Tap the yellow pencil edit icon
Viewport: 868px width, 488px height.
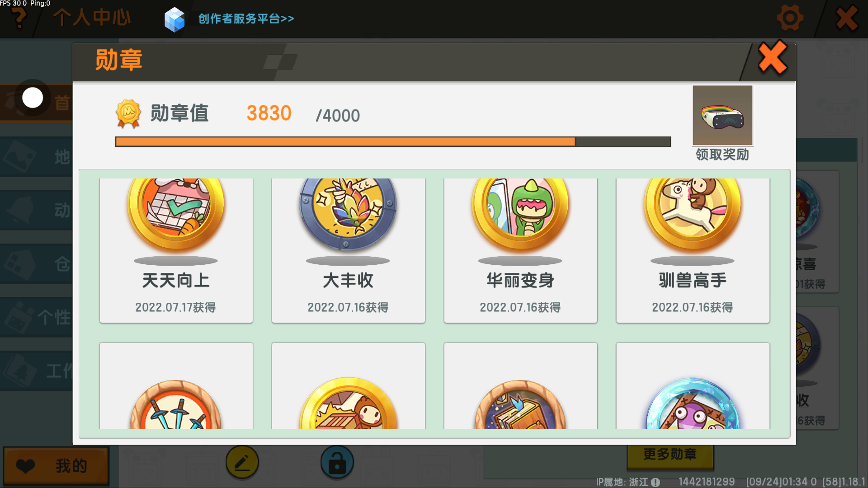point(242,462)
